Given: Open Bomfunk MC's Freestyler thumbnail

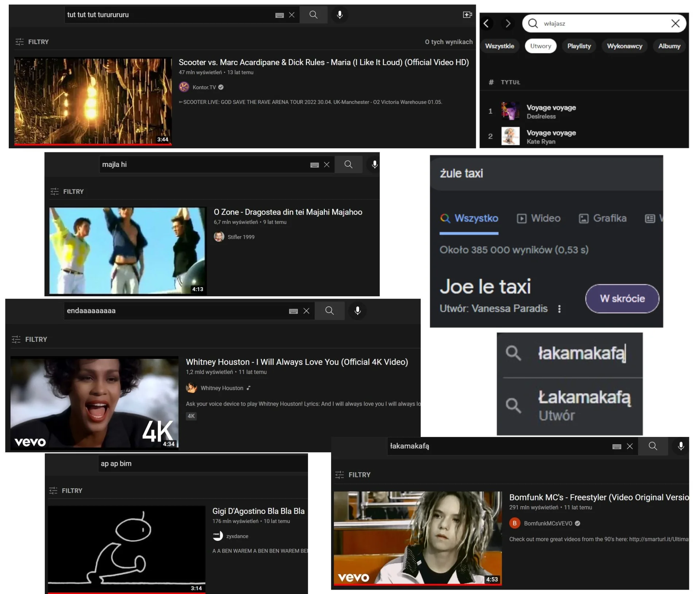Looking at the screenshot, I should (418, 539).
